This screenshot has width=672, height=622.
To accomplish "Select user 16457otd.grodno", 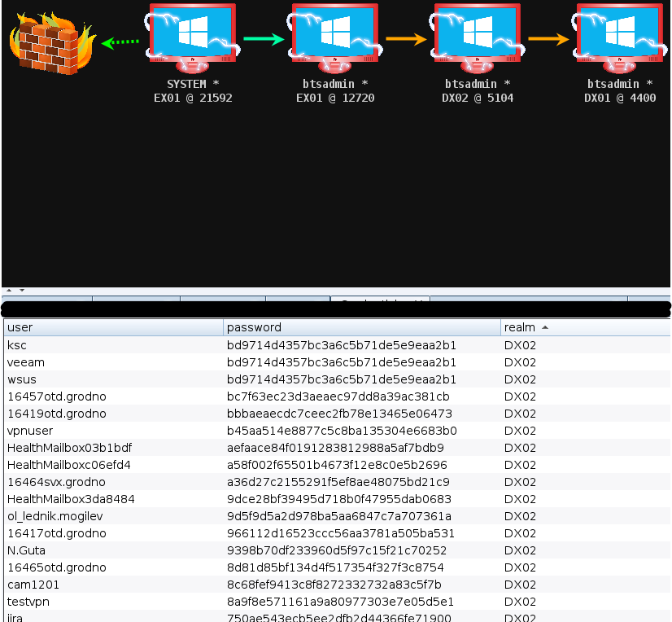I will (57, 396).
